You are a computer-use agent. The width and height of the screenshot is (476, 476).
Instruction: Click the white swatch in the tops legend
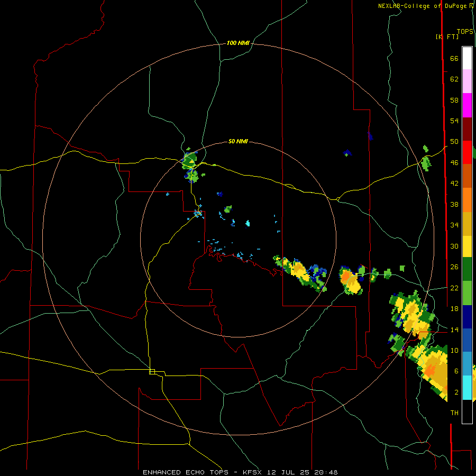coord(467,58)
